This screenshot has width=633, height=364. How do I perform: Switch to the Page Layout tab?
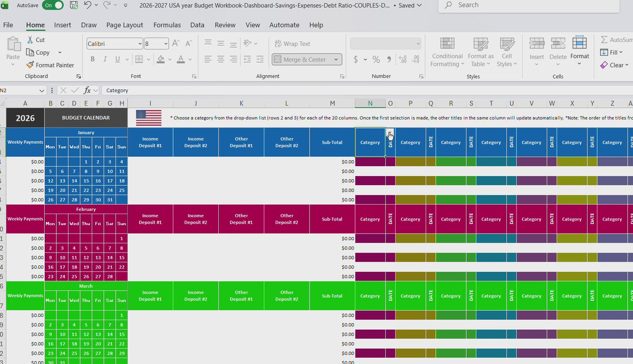[124, 25]
